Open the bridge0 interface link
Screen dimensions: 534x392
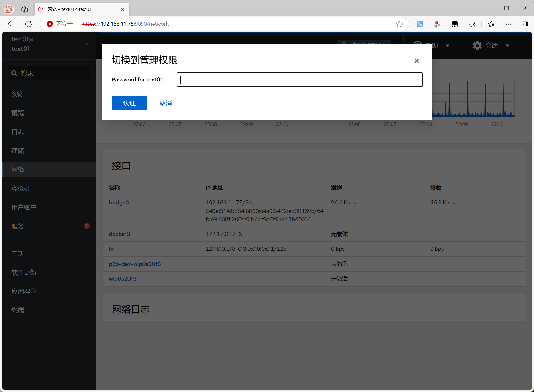[x=119, y=203]
